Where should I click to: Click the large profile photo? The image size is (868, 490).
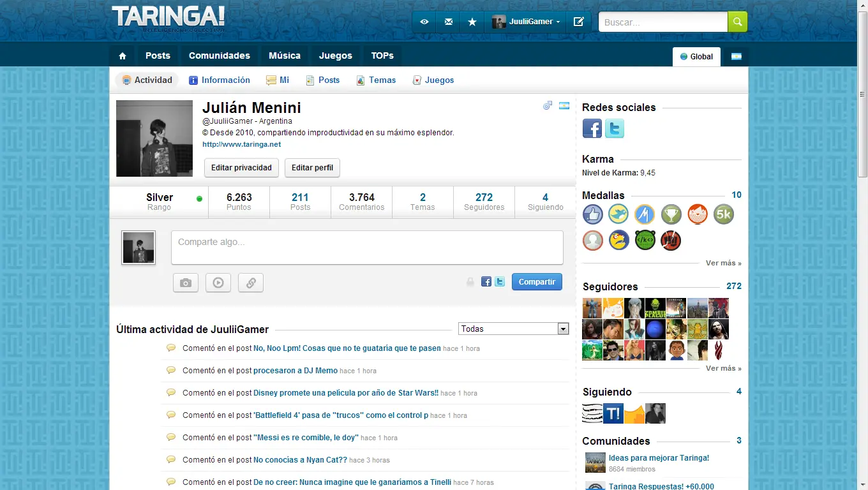point(154,138)
